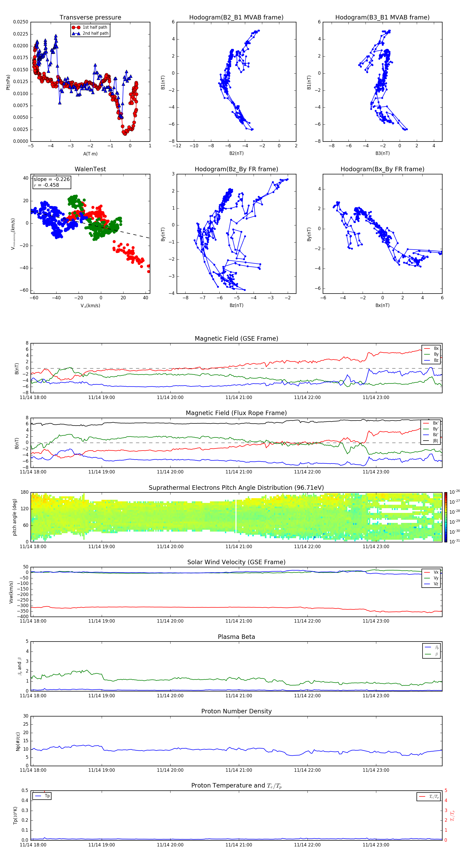Click '11/14 21:00' tick under GSE field plot
473x868 pixels.
(x=239, y=398)
